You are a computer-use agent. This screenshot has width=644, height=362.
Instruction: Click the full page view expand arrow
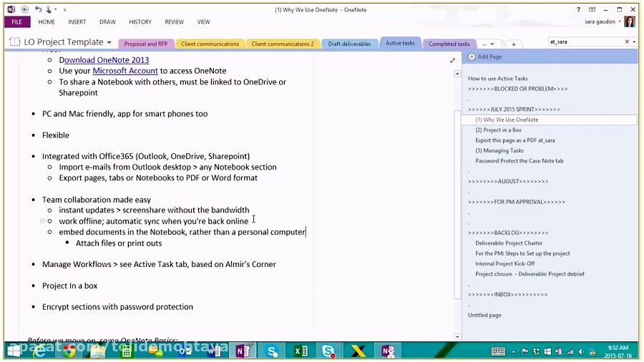pyautogui.click(x=452, y=60)
